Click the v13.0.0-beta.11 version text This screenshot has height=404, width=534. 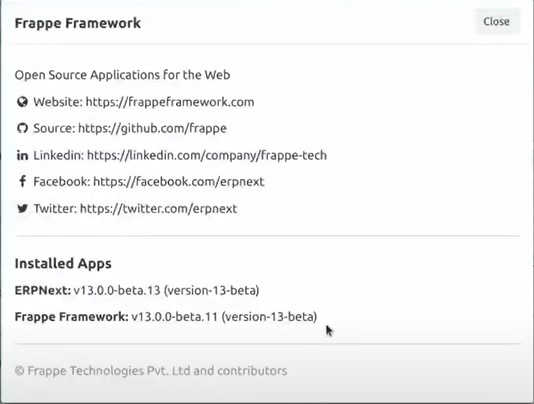coord(174,316)
